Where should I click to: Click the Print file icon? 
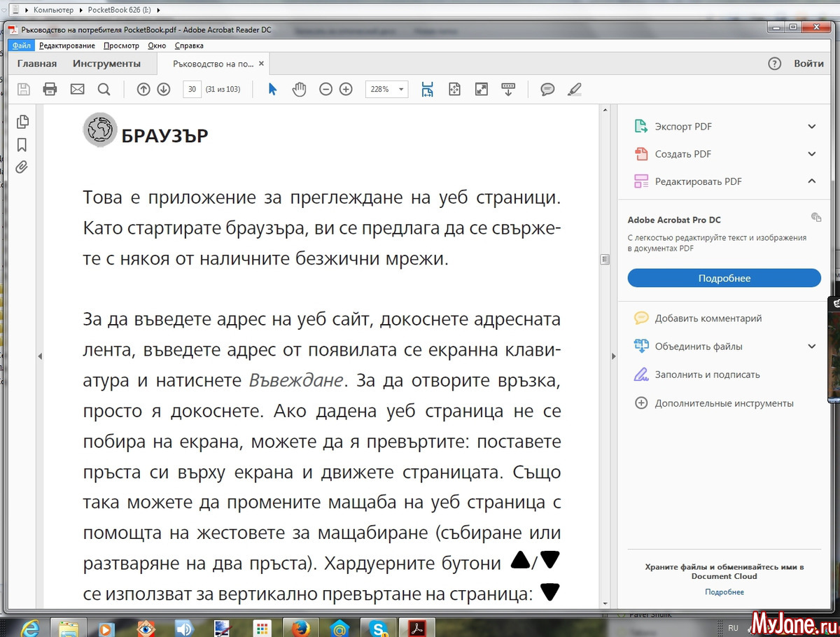click(x=50, y=90)
